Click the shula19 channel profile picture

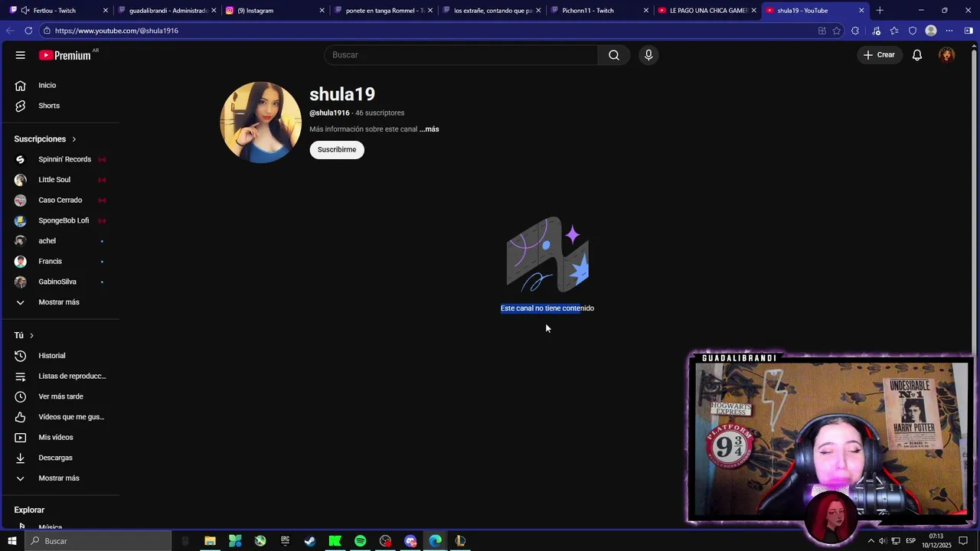[x=260, y=122]
